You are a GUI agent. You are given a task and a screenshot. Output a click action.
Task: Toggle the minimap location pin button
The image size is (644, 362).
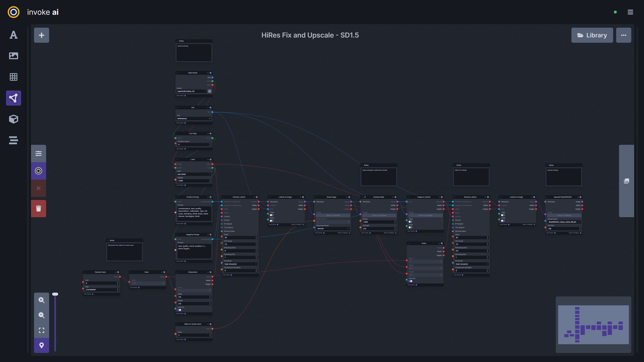point(42,345)
